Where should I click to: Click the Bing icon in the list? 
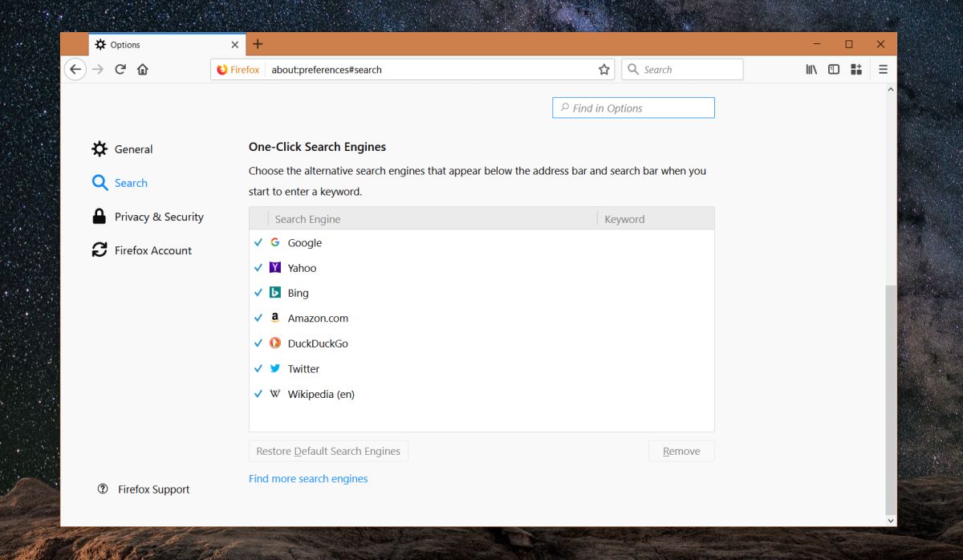click(x=275, y=293)
